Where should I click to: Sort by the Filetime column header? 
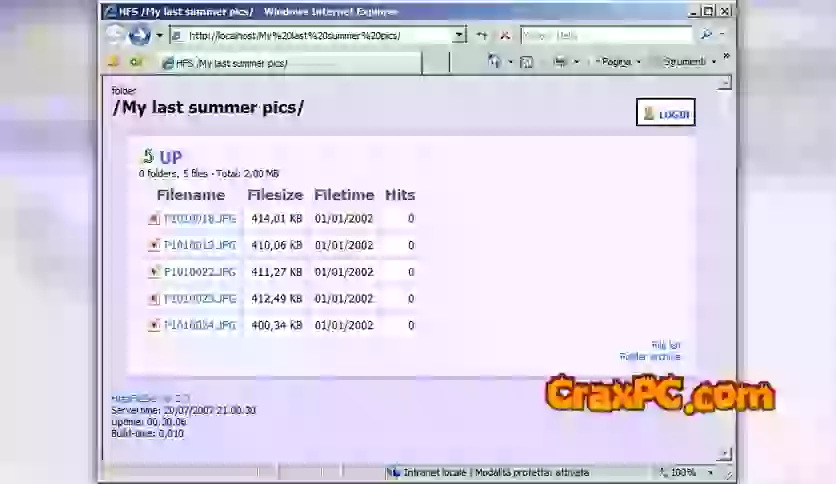[x=344, y=195]
